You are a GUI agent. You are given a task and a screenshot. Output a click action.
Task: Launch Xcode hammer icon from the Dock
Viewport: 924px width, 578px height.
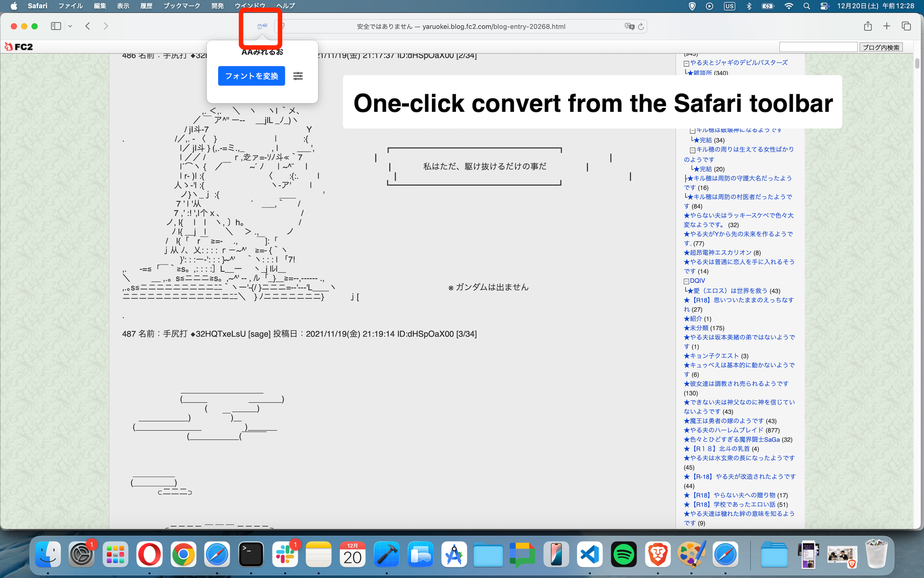(386, 554)
